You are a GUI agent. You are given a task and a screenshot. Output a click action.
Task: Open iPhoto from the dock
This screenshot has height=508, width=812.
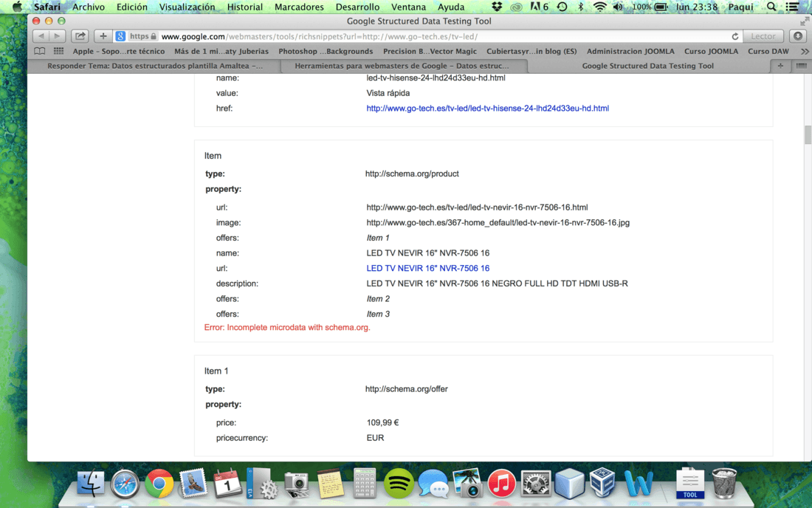[467, 484]
